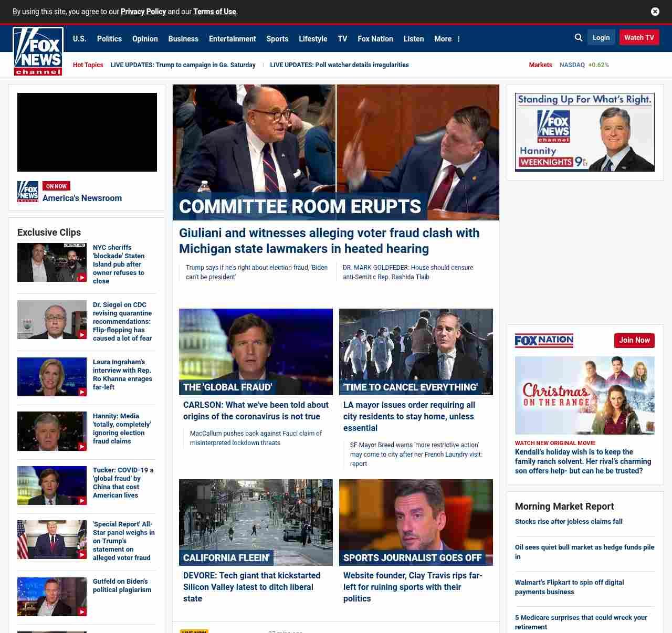Read Stocks rise after jobless claims fall
The height and width of the screenshot is (633, 672).
pos(569,522)
